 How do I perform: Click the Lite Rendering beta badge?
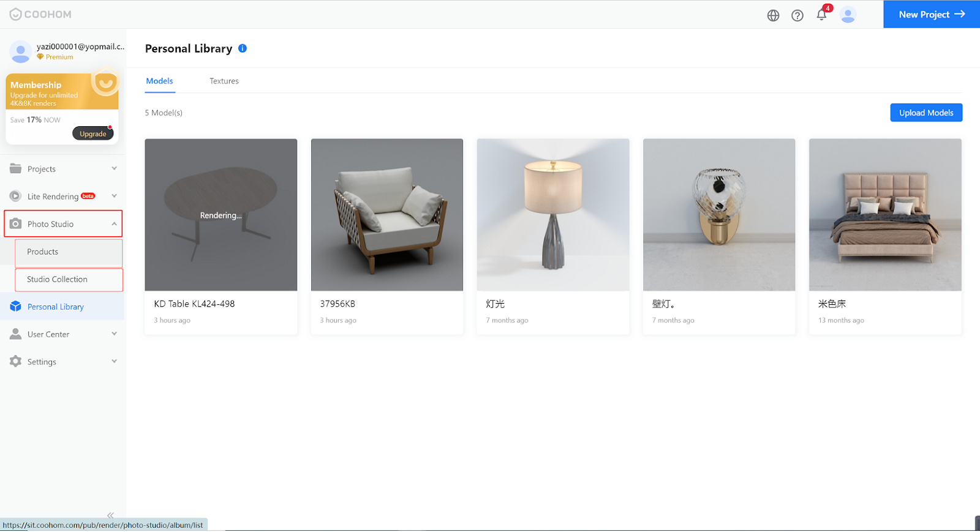(88, 196)
